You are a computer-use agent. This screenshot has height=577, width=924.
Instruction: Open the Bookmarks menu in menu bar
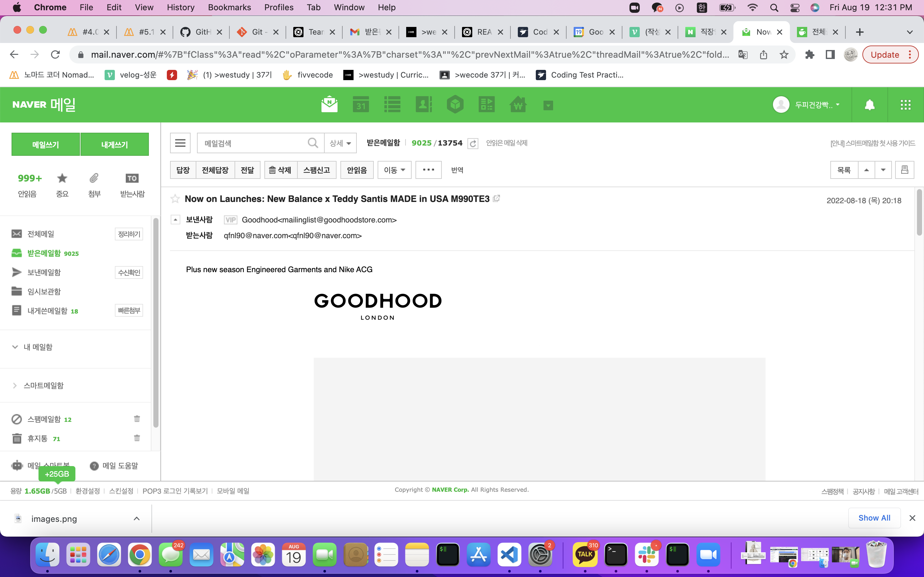point(229,7)
